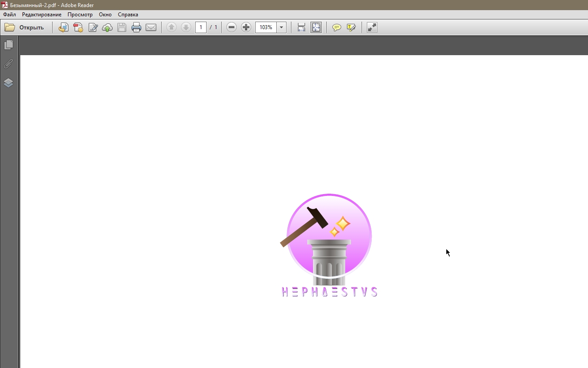Open the Attachments paperclip panel
Viewport: 588px width, 368px height.
click(8, 64)
